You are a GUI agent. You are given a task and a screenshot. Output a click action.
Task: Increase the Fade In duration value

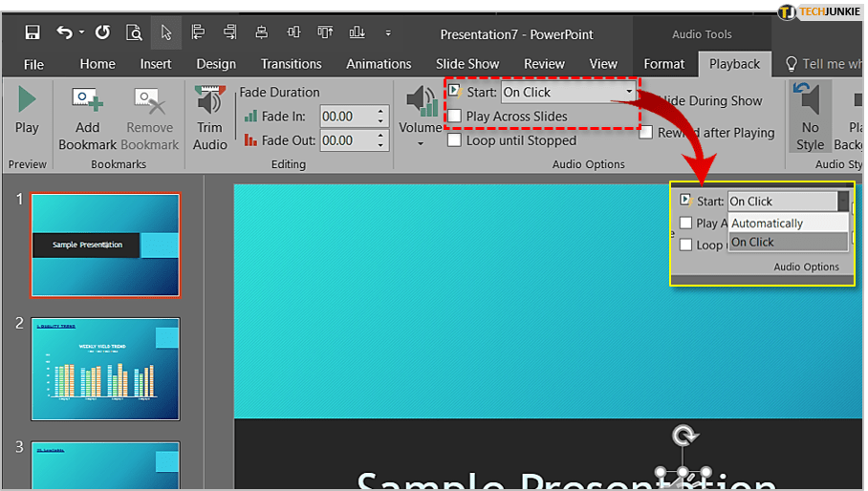click(381, 111)
